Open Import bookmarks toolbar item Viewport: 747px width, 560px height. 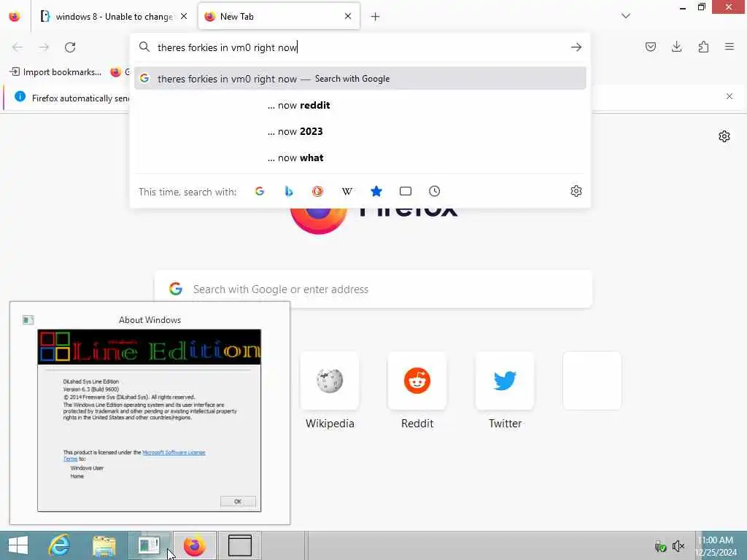click(x=55, y=72)
